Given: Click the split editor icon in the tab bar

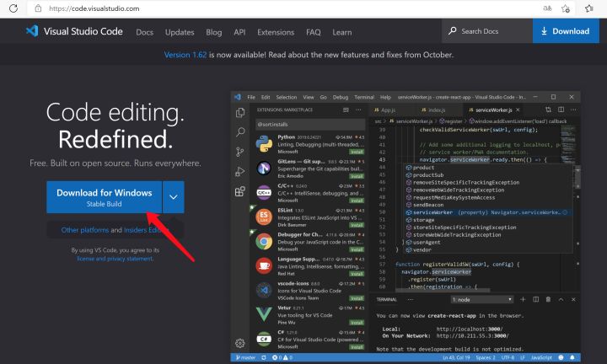Looking at the screenshot, I should coord(561,110).
